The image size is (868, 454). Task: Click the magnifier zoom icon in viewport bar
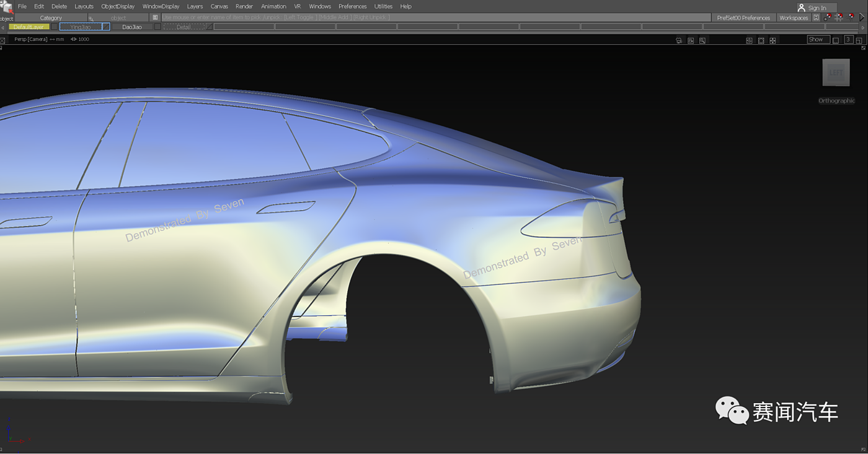pos(702,40)
